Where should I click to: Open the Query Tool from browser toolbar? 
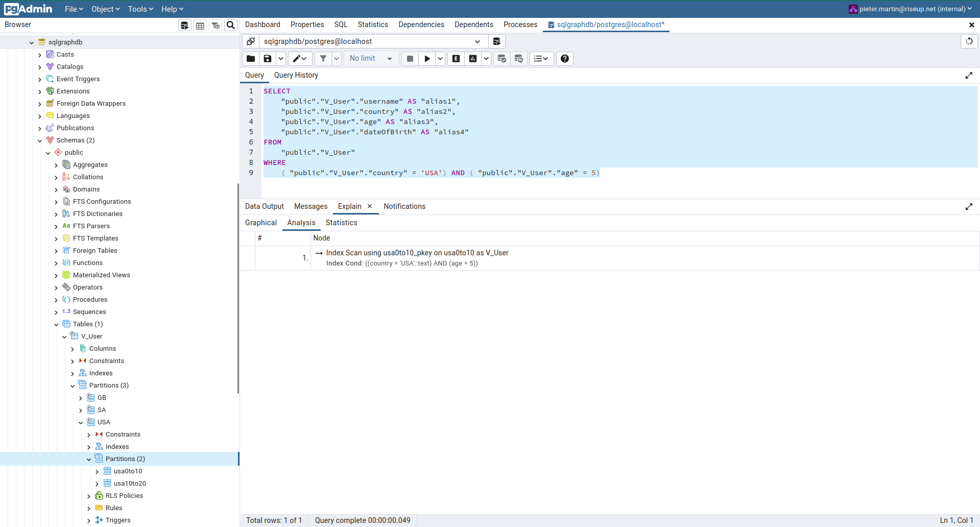184,25
